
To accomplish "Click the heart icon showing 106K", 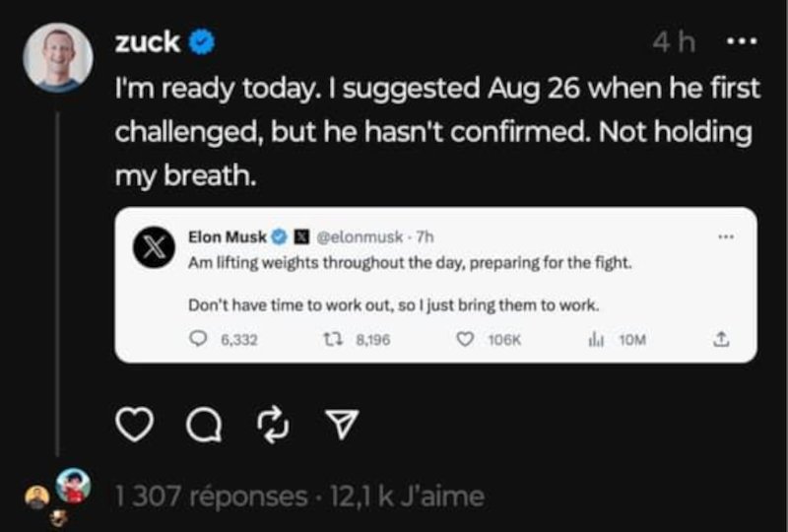I will click(x=465, y=340).
